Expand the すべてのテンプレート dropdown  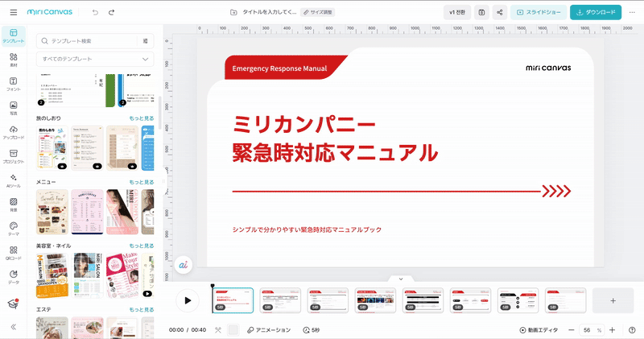[x=95, y=59]
